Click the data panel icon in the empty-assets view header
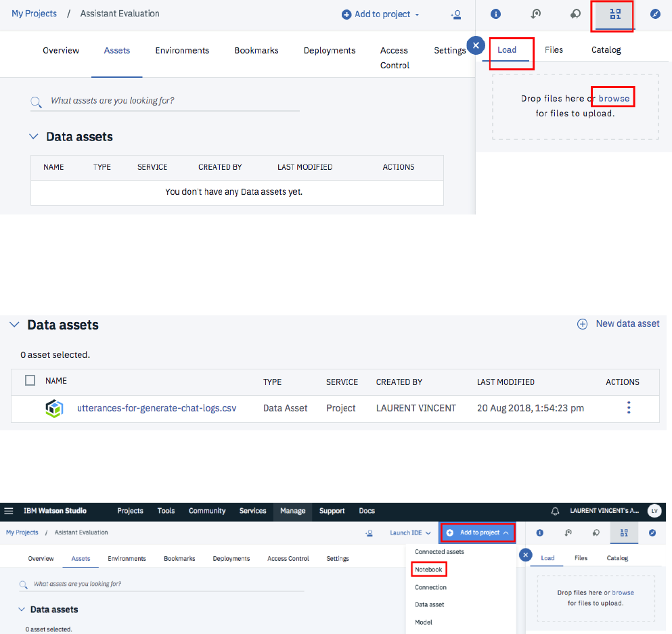This screenshot has height=634, width=672. point(615,14)
